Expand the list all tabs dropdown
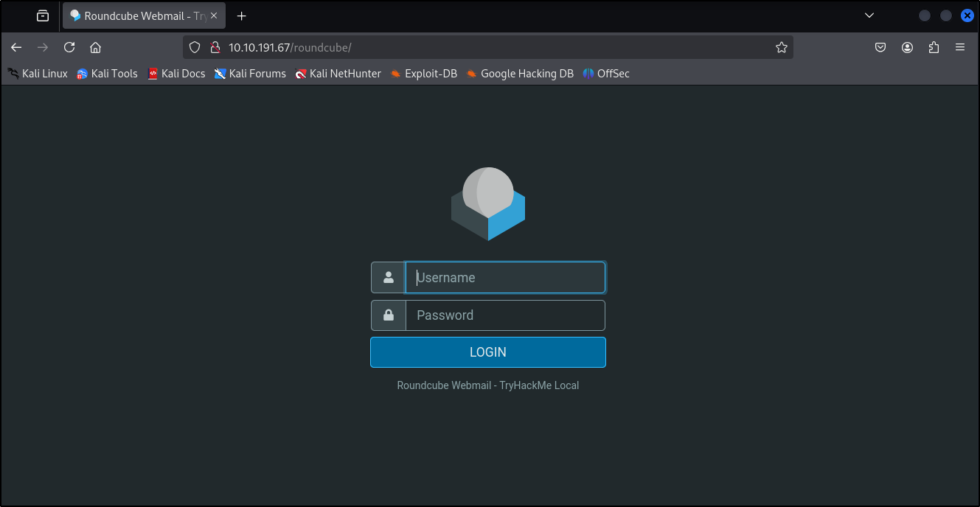 point(869,15)
